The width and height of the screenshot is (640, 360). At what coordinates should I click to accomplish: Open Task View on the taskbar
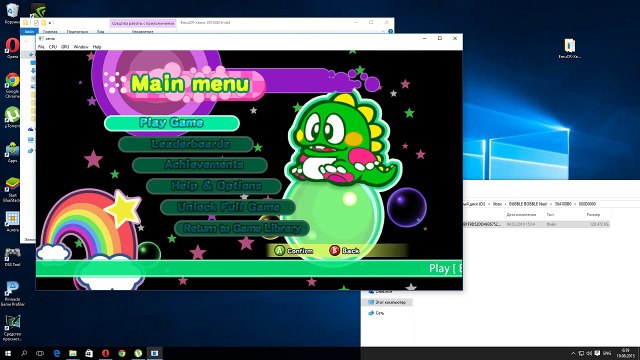coord(40,353)
